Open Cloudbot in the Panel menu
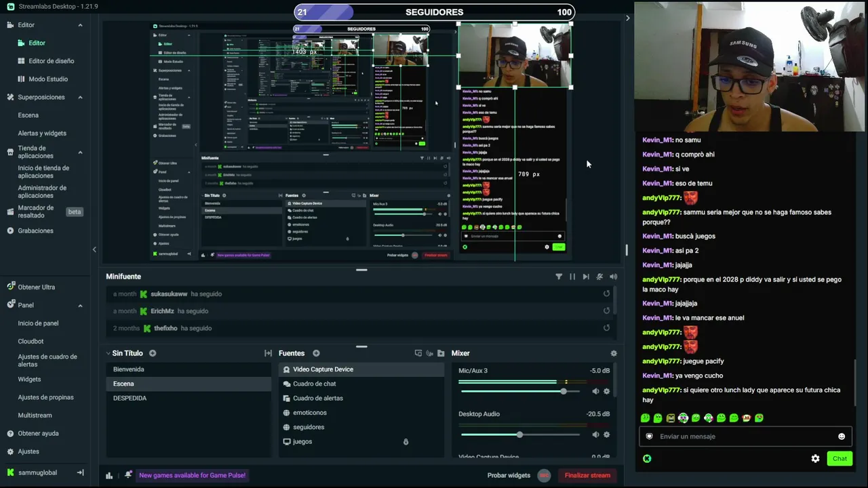The height and width of the screenshot is (488, 868). click(31, 342)
